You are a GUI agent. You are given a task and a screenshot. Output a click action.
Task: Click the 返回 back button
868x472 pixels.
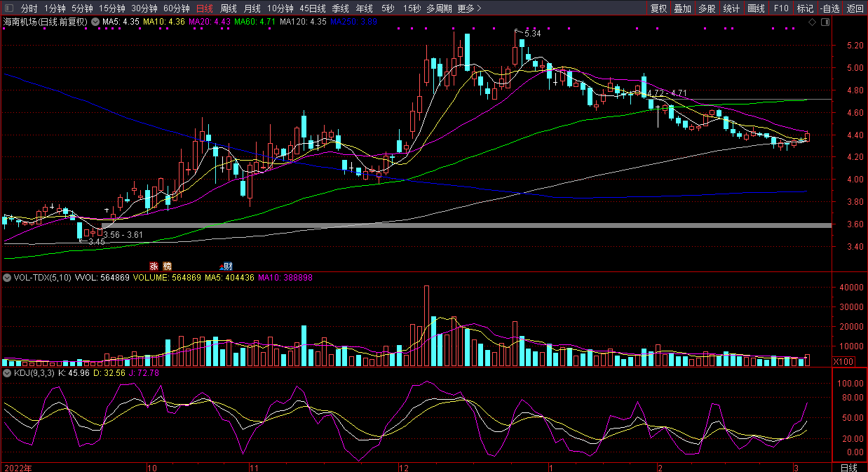tap(855, 8)
